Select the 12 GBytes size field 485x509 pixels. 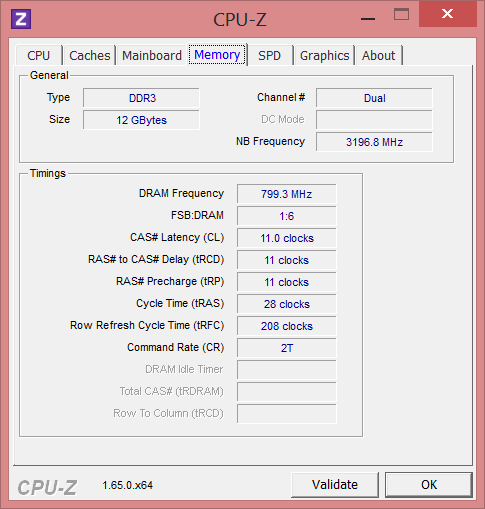(141, 120)
